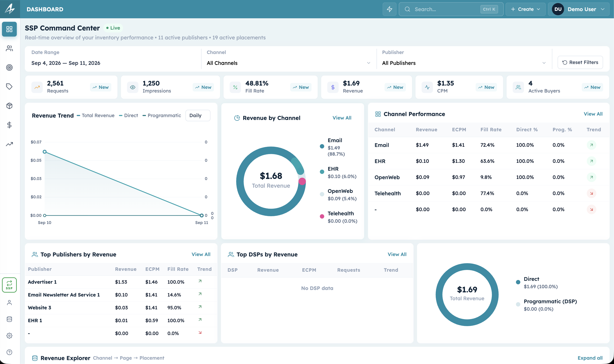614x364 pixels.
Task: Open the dashboard grid icon in sidebar
Action: point(9,29)
